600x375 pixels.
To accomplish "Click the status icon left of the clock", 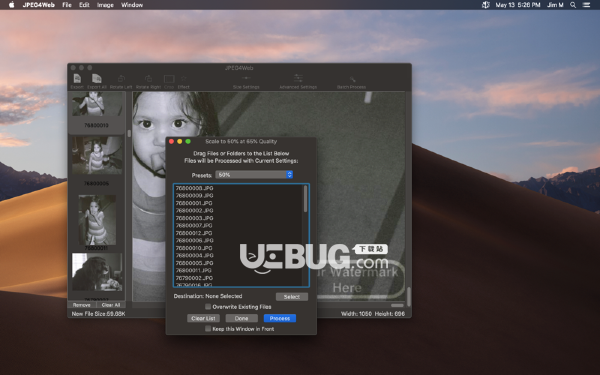I will pyautogui.click(x=486, y=5).
